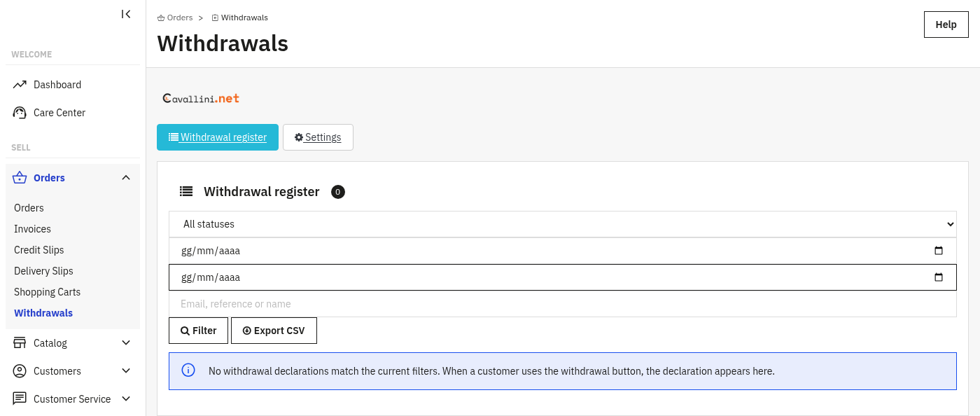Screen dimensions: 980x416
Task: Click the Withdrawals breadcrumb link
Action: [239, 18]
